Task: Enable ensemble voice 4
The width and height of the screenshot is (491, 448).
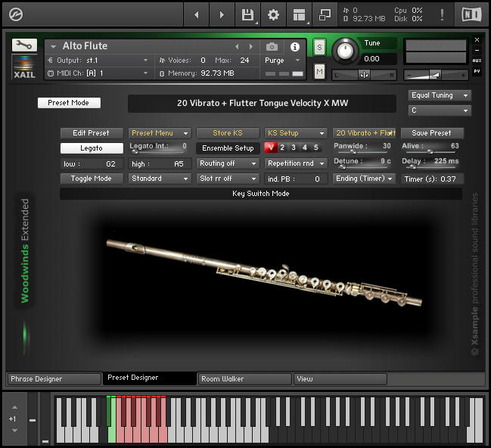Action: [305, 148]
